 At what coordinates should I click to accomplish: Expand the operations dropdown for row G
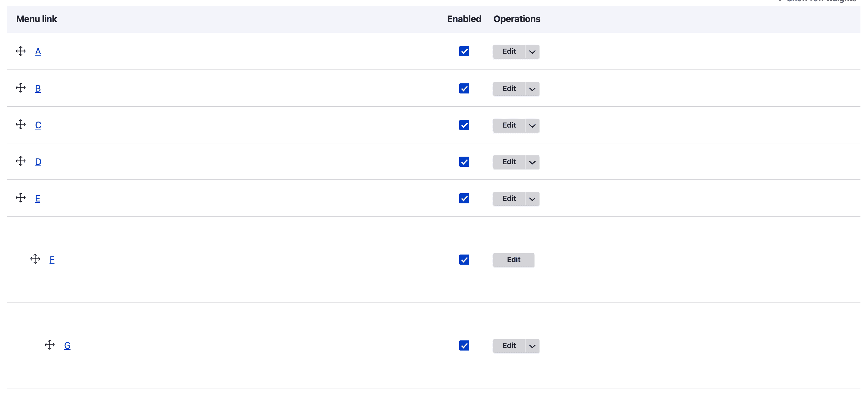(532, 346)
